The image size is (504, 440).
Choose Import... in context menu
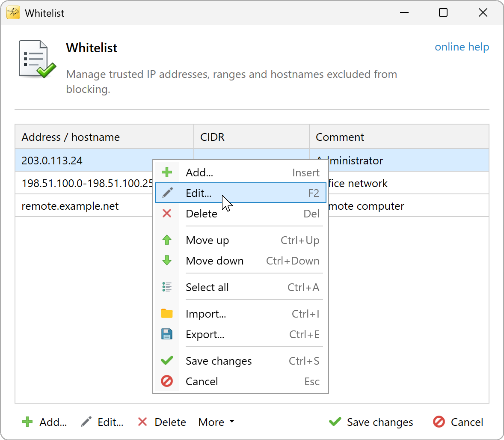click(240, 314)
